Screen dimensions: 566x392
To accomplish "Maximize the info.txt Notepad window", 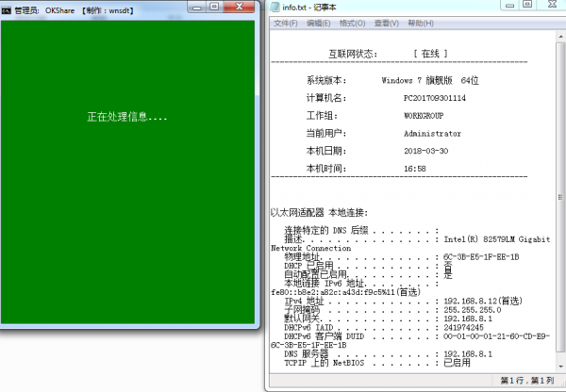I will click(x=527, y=5).
